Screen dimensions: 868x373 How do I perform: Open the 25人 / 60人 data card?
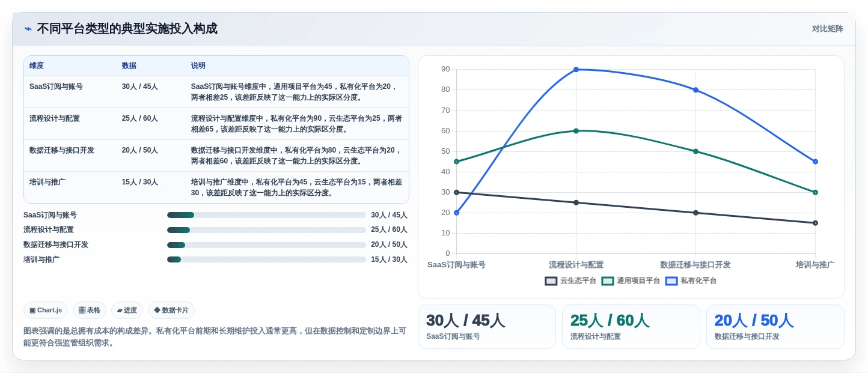pos(631,327)
